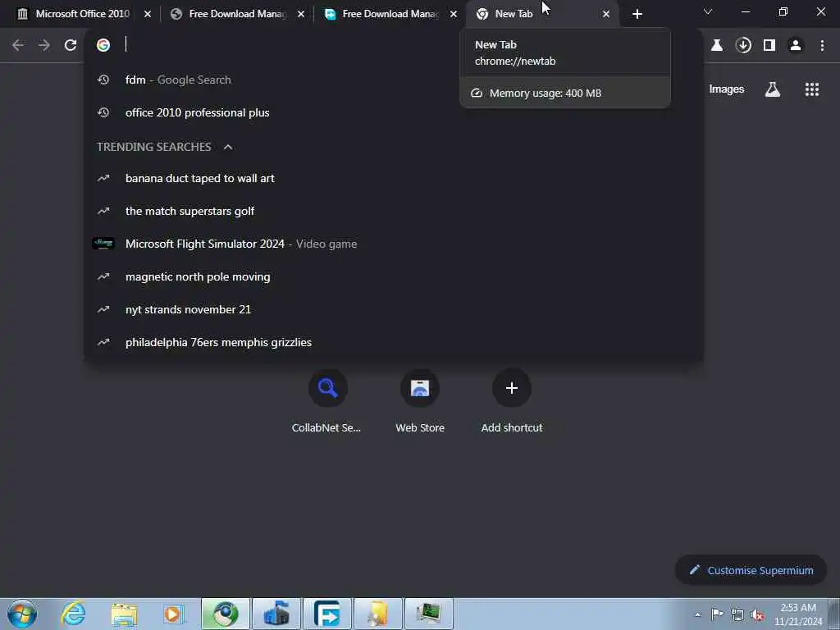
Task: Close the second Free Download Manager tab
Action: pos(454,14)
